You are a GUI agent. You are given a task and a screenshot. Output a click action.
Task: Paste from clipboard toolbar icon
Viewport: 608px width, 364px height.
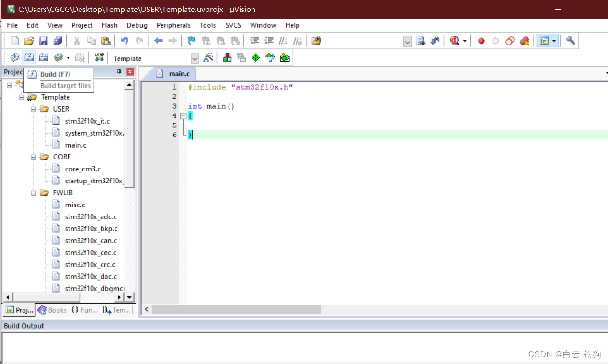pyautogui.click(x=105, y=41)
